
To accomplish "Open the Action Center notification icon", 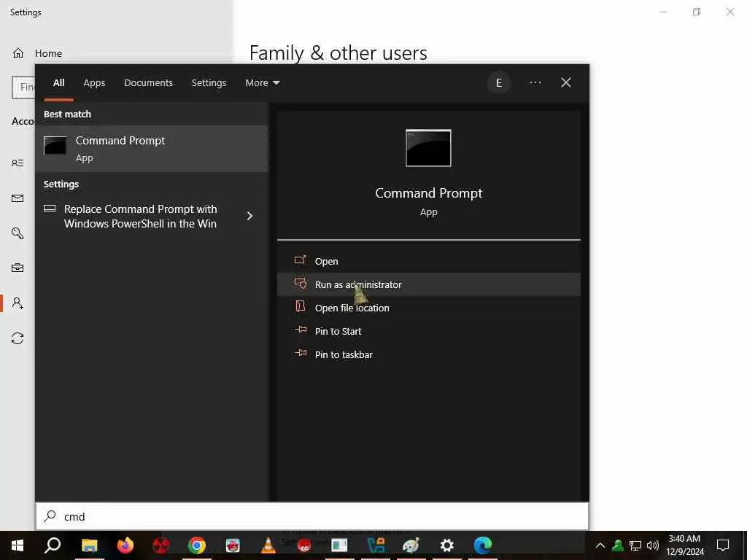I will (723, 545).
